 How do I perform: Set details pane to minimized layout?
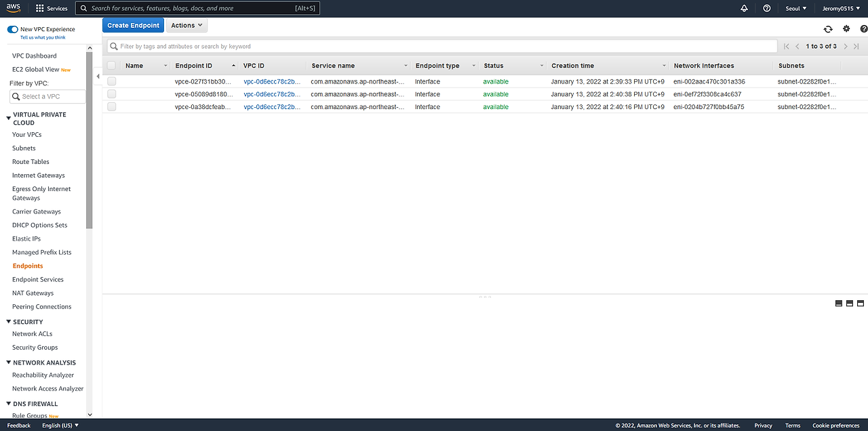(839, 304)
